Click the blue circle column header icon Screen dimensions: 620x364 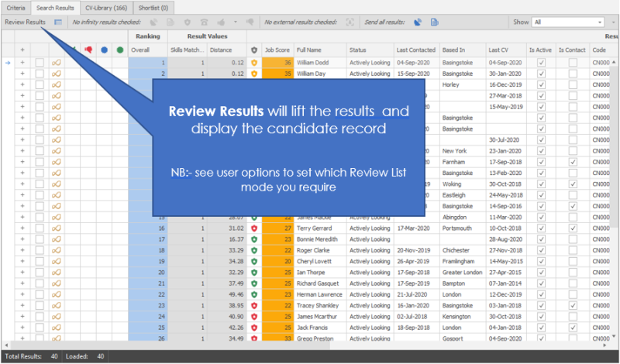click(104, 50)
